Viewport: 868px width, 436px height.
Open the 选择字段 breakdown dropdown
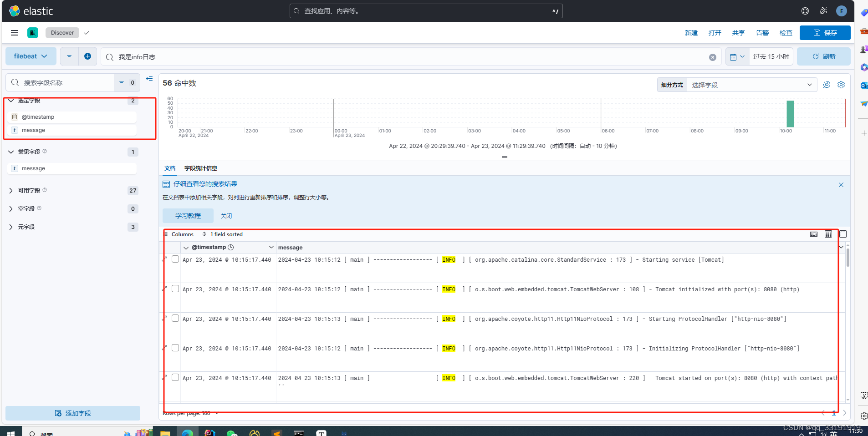tap(752, 85)
